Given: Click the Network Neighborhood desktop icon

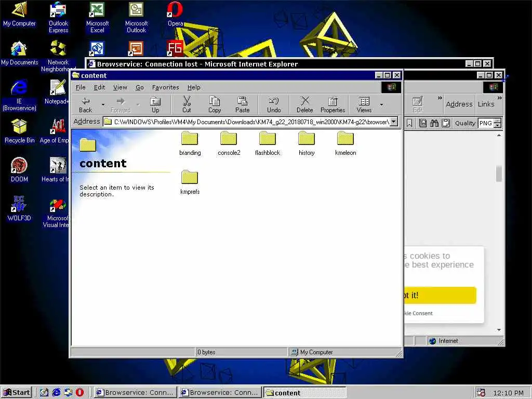Looking at the screenshot, I should coord(58,56).
